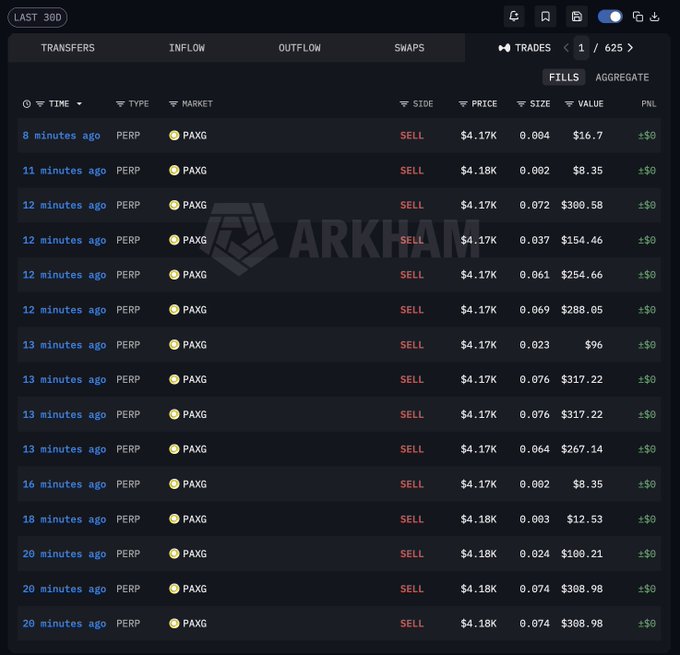The width and height of the screenshot is (680, 655).
Task: Open the VALUE column filter
Action: pyautogui.click(x=569, y=104)
